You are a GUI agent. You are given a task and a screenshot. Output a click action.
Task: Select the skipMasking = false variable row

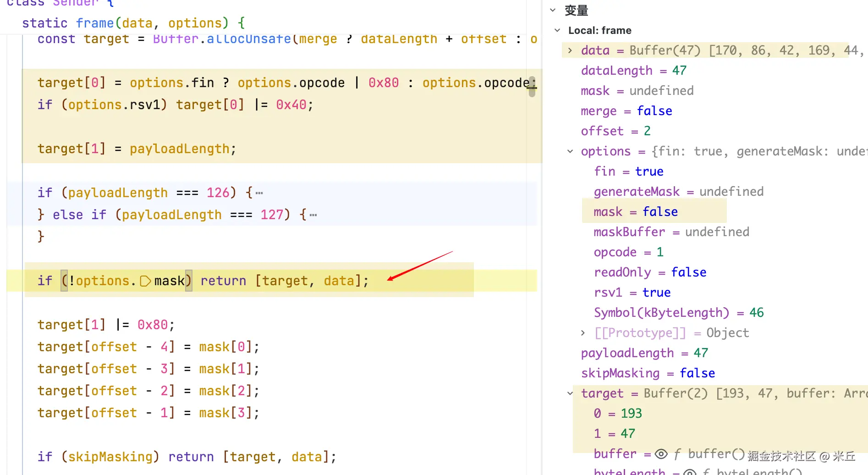point(648,373)
